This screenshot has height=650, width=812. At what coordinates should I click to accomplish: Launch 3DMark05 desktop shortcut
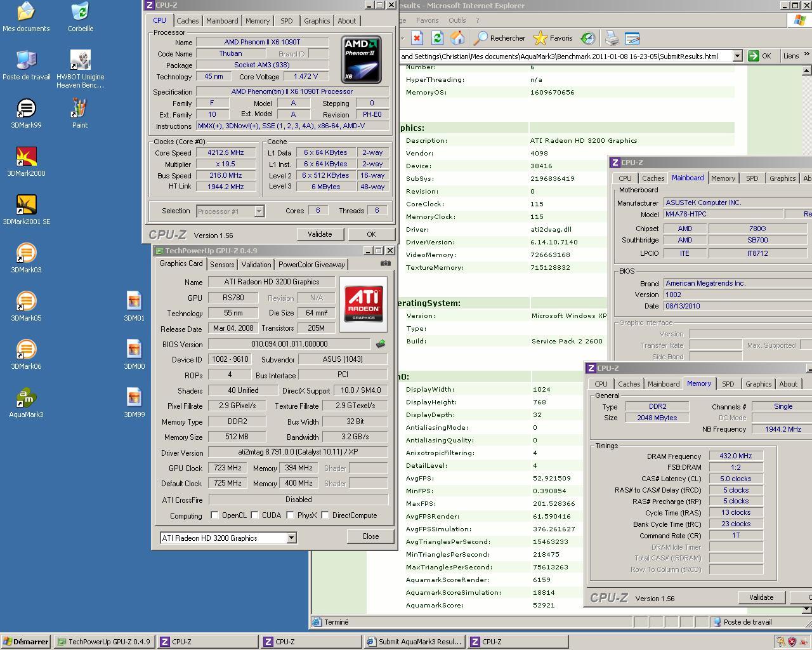click(x=26, y=307)
